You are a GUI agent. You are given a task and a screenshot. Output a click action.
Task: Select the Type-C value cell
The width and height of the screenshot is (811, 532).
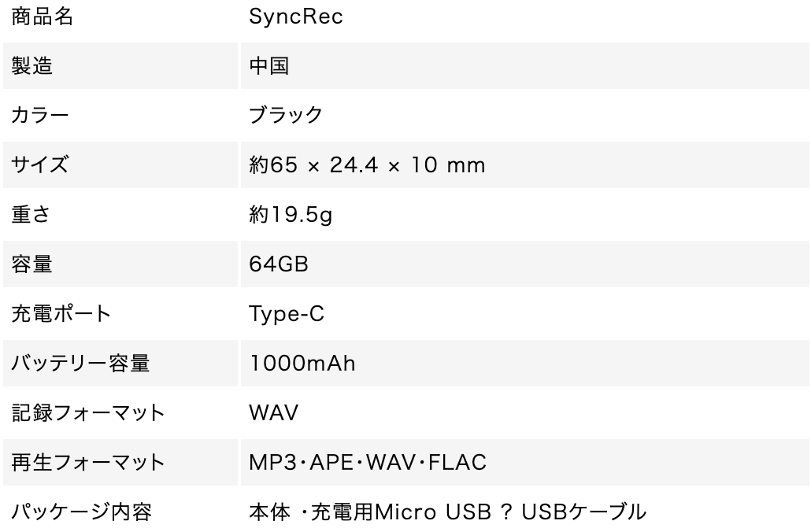pos(287,314)
